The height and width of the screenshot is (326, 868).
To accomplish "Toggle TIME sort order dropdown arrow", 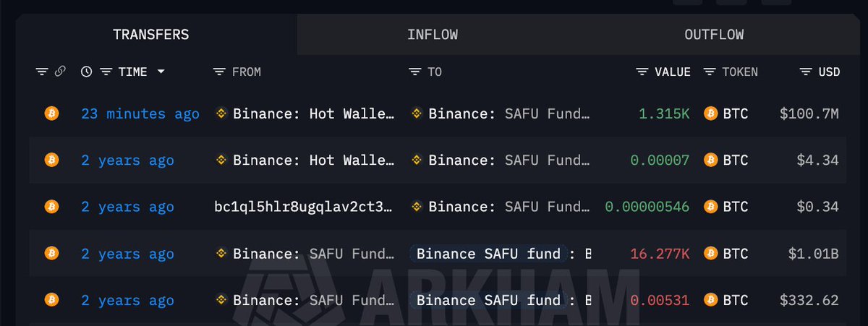I will (161, 72).
